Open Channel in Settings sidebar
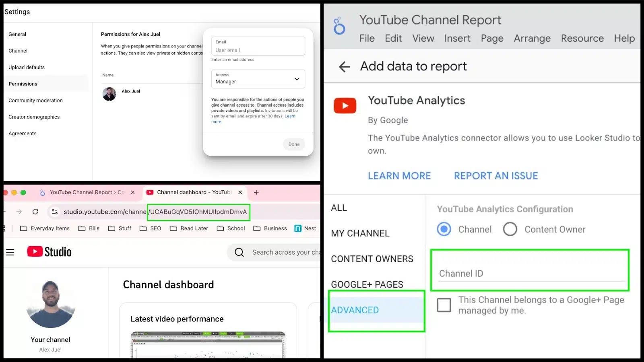Screen dimensions: 644x362 click(x=18, y=51)
